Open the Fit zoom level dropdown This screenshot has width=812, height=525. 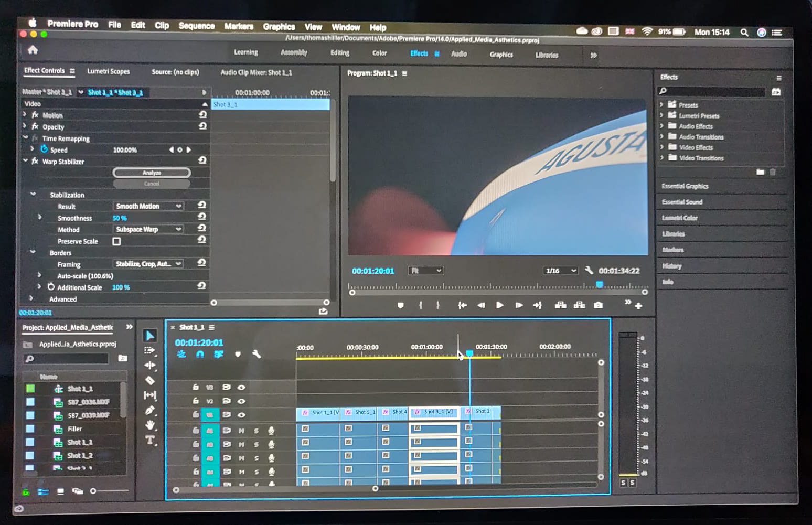tap(425, 271)
